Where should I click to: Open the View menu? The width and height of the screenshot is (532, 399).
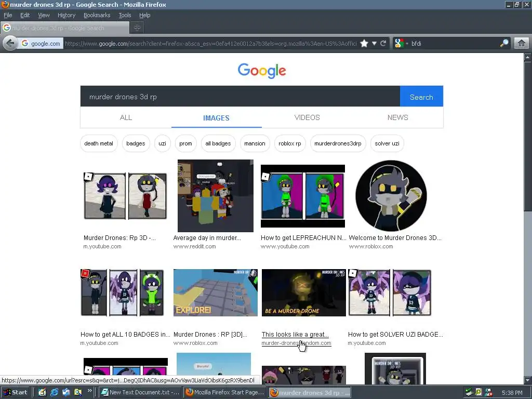click(x=44, y=15)
